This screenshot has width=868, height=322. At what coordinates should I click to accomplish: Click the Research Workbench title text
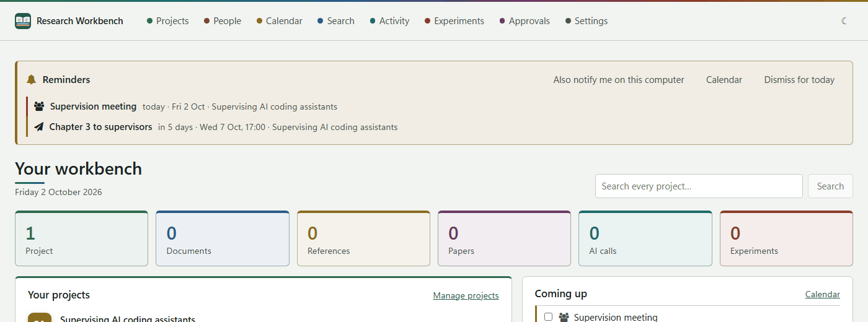pyautogui.click(x=80, y=21)
